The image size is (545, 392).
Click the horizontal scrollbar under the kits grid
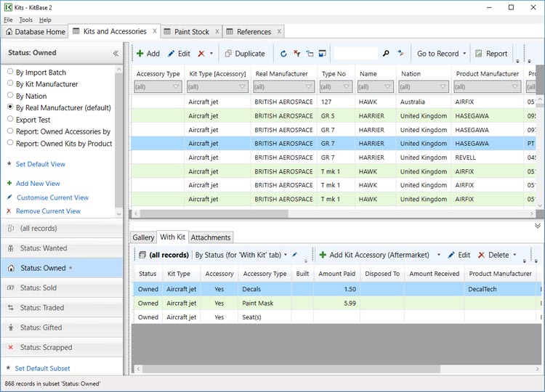(334, 213)
